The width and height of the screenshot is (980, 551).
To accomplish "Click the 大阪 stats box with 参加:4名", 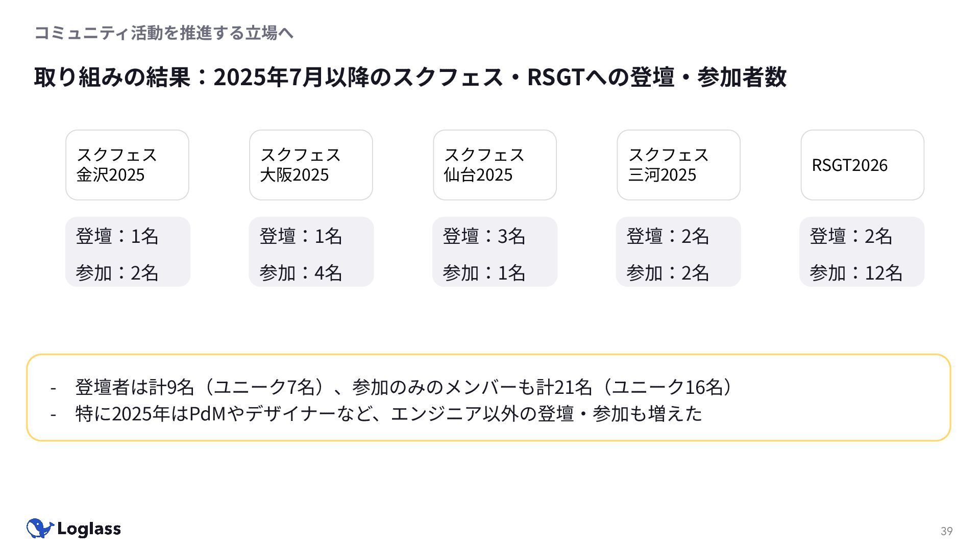I will tap(311, 252).
